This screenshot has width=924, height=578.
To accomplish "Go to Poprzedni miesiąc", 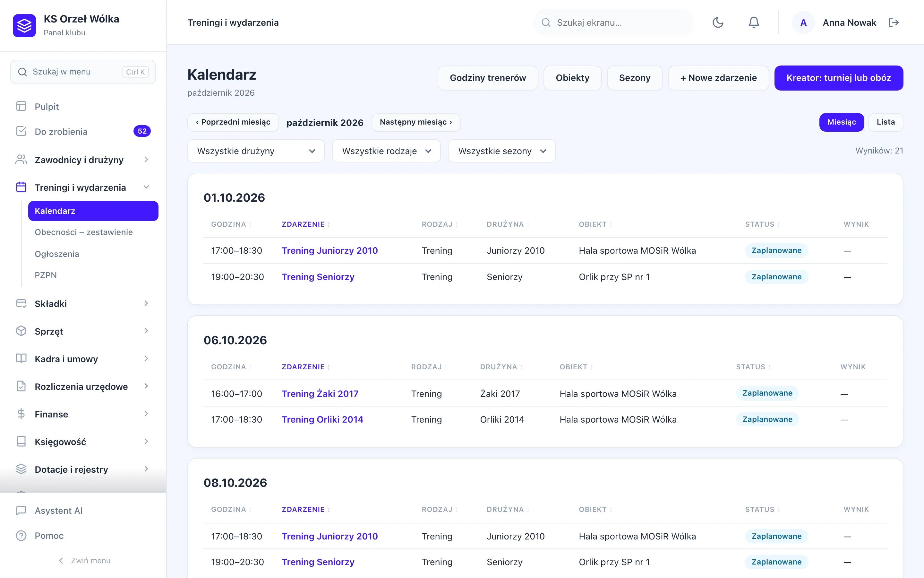I will click(233, 122).
